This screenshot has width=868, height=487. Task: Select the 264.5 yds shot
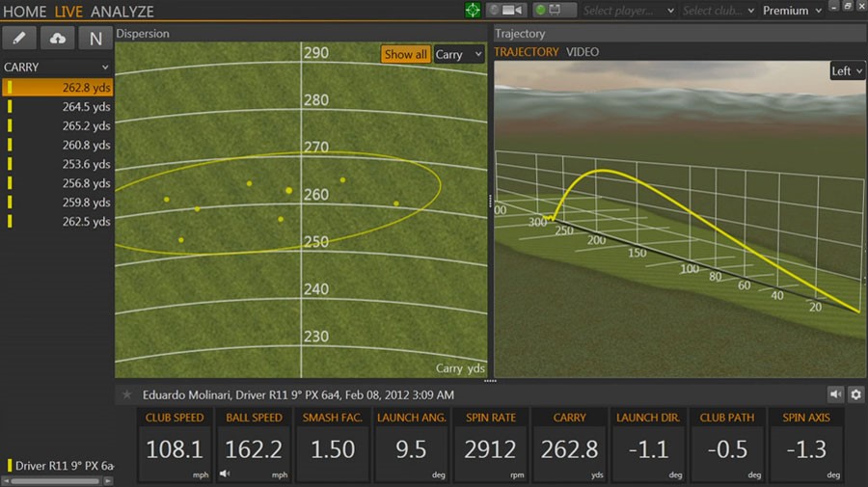tap(58, 106)
